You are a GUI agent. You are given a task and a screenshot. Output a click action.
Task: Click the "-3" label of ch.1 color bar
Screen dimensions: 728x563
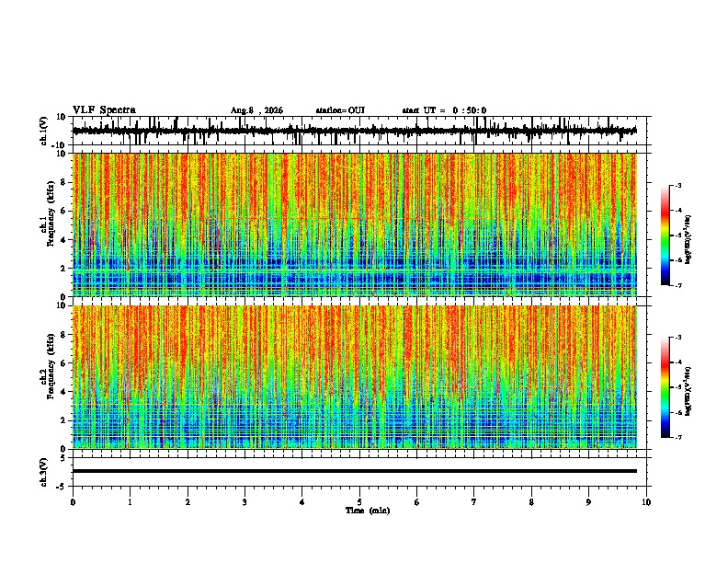click(678, 185)
